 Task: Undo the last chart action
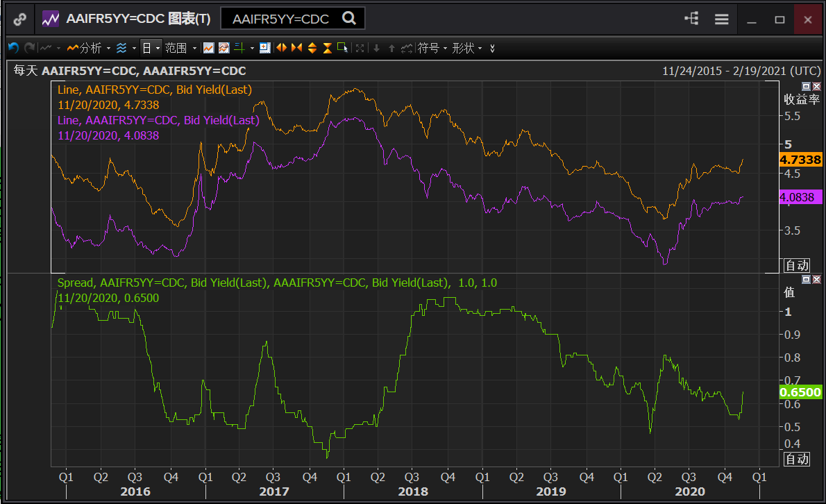point(14,48)
